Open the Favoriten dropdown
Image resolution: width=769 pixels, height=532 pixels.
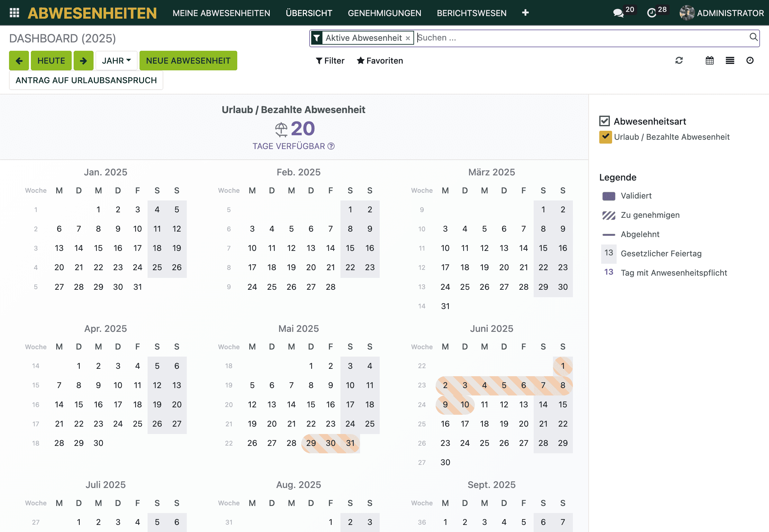(x=380, y=61)
